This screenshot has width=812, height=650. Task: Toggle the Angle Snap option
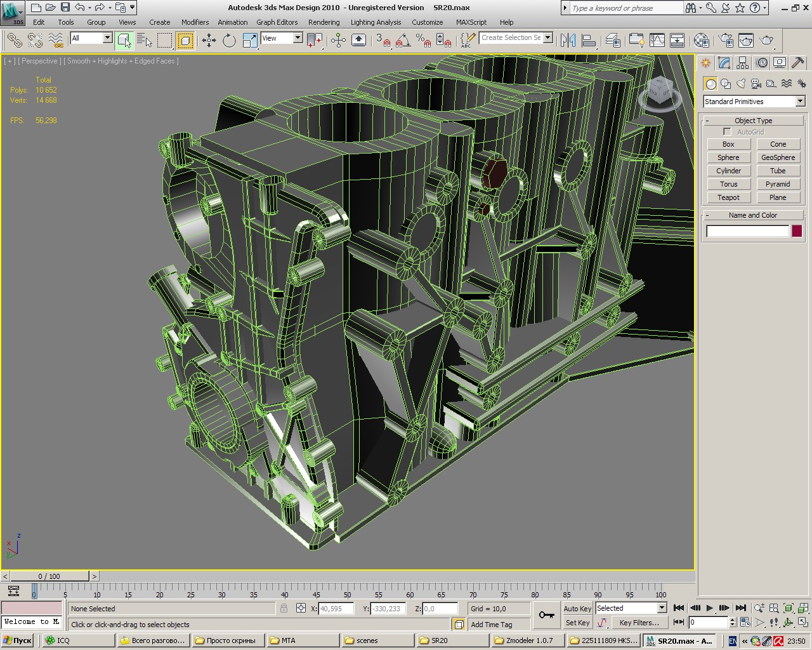coord(403,41)
